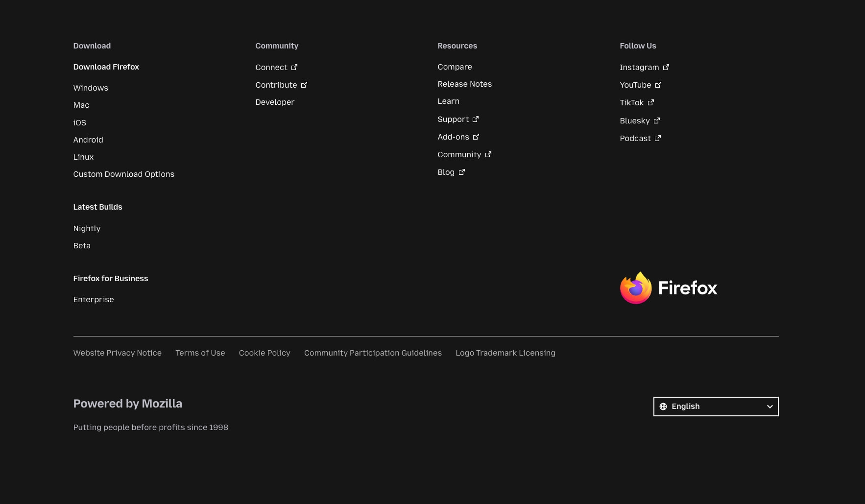
Task: Select the Android download link
Action: 88,140
